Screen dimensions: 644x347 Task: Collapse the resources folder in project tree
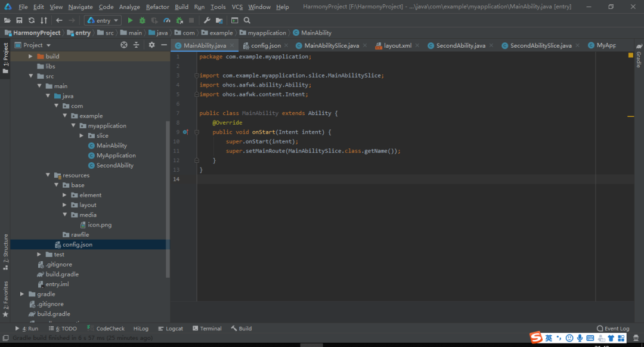(48, 175)
